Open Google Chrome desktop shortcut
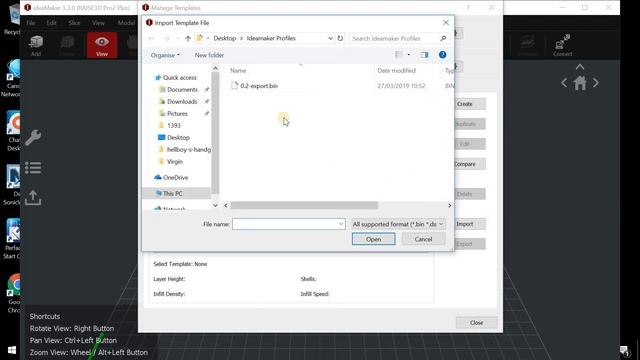 14,293
